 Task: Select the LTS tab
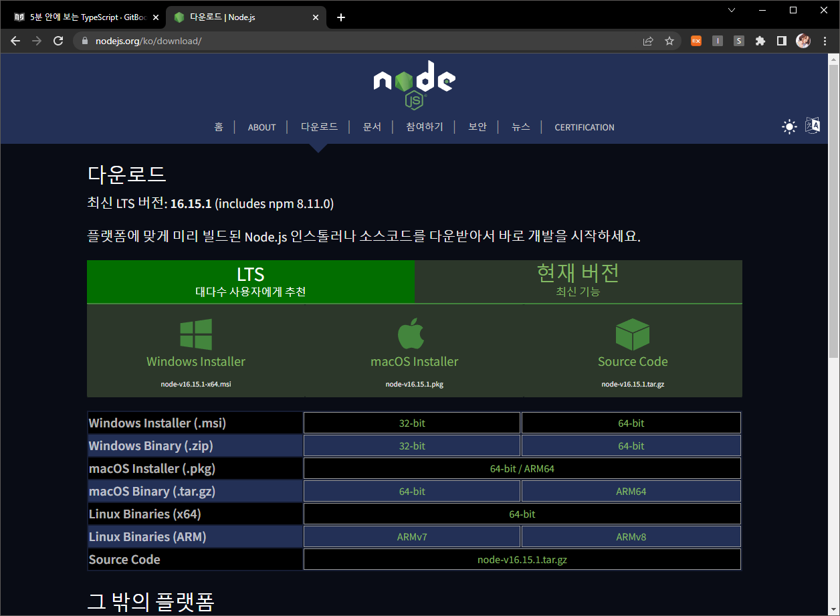tap(251, 282)
